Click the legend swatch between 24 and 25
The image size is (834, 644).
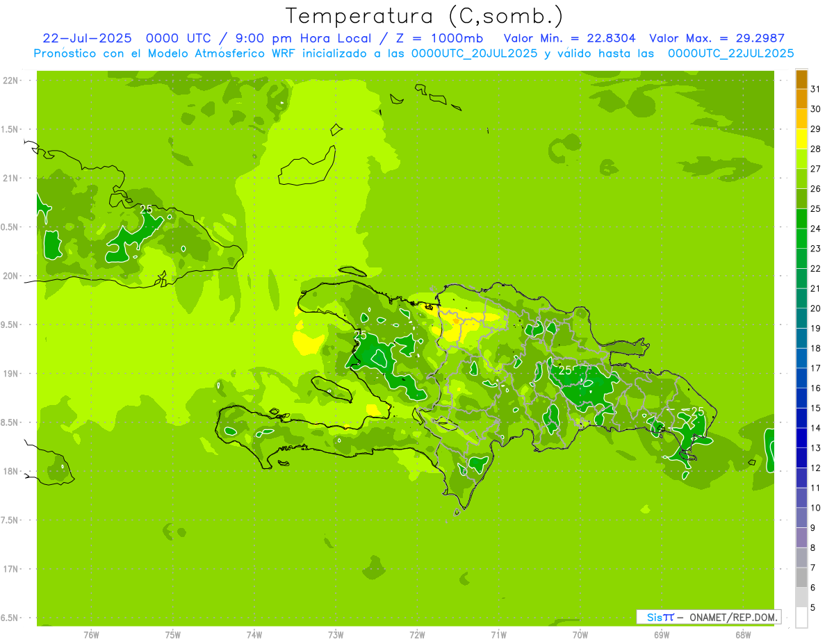pyautogui.click(x=801, y=218)
